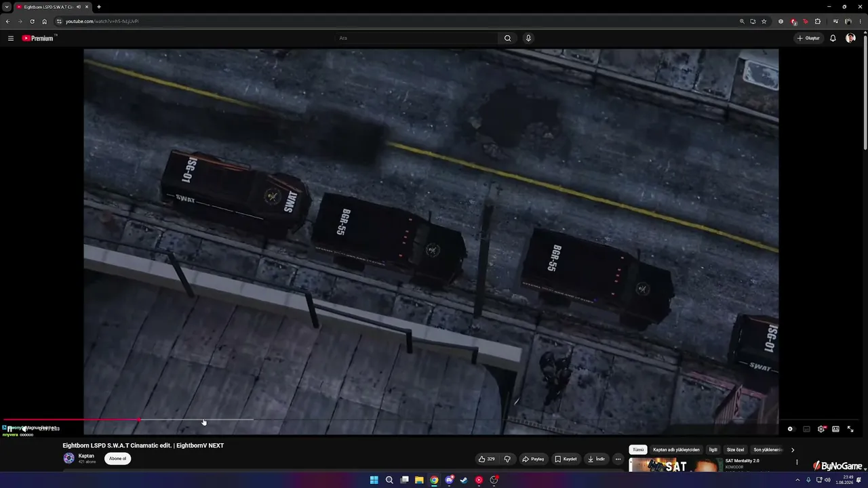Screen dimensions: 868x488
Task: Open the Windows Start menu
Action: click(x=374, y=480)
